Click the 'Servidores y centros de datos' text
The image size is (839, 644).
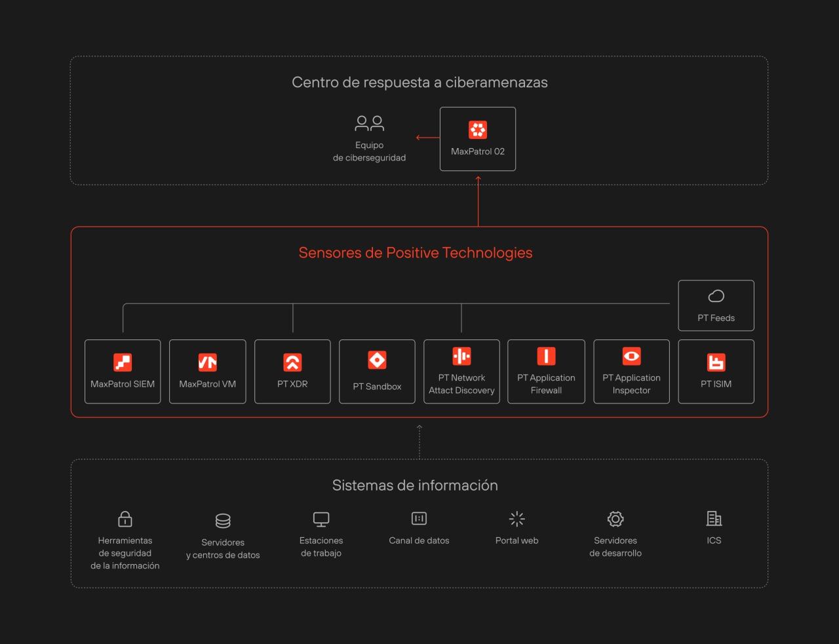(223, 549)
